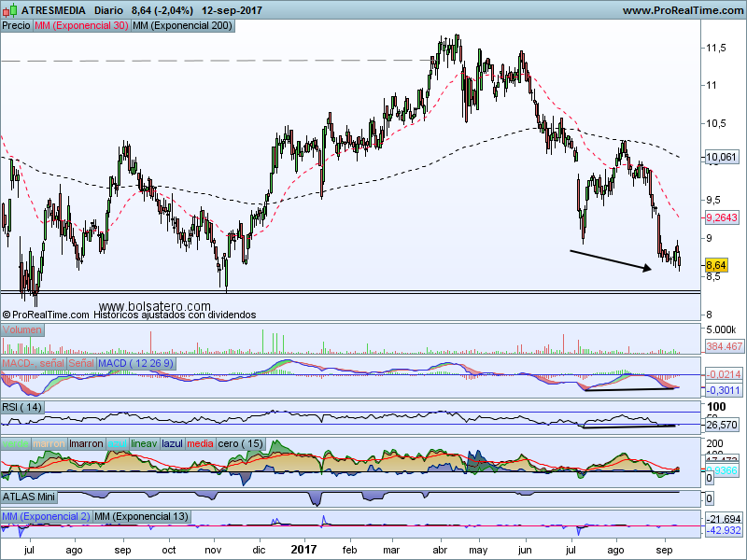Click the candlestick chart icon beside ATRESMEDIA
747x560 pixels.
coord(9,10)
